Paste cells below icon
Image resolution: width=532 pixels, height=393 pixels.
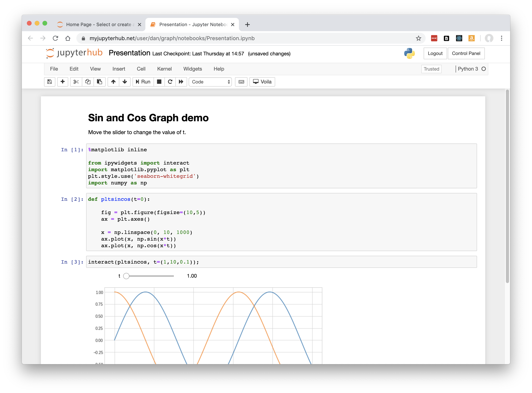click(x=99, y=82)
